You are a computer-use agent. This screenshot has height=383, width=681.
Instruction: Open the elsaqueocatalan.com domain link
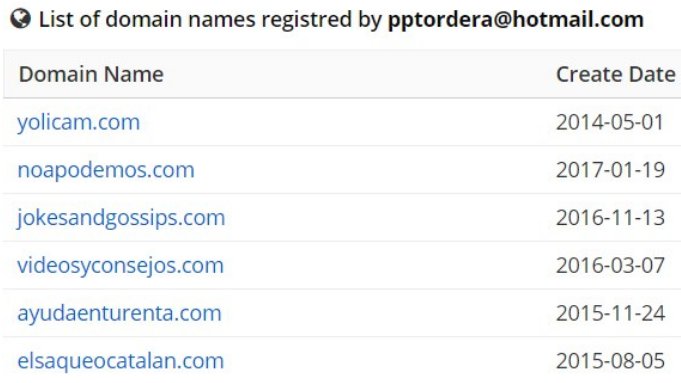pos(120,361)
